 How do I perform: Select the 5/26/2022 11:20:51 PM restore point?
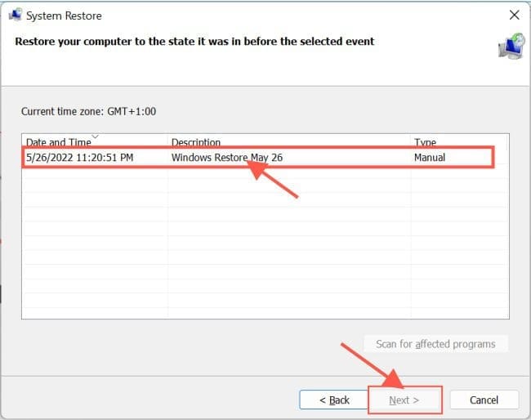(82, 157)
